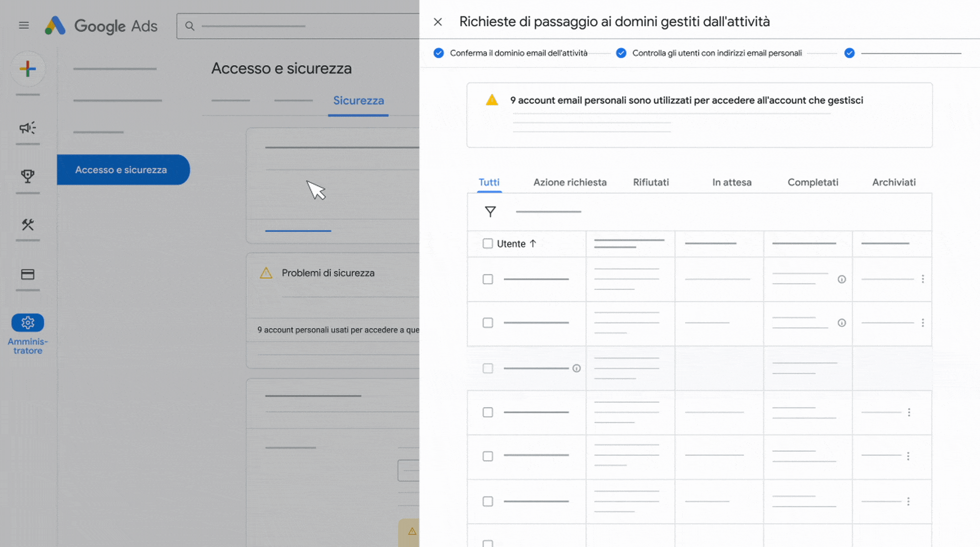The width and height of the screenshot is (980, 547).
Task: Open Billing credit card icon
Action: [27, 274]
